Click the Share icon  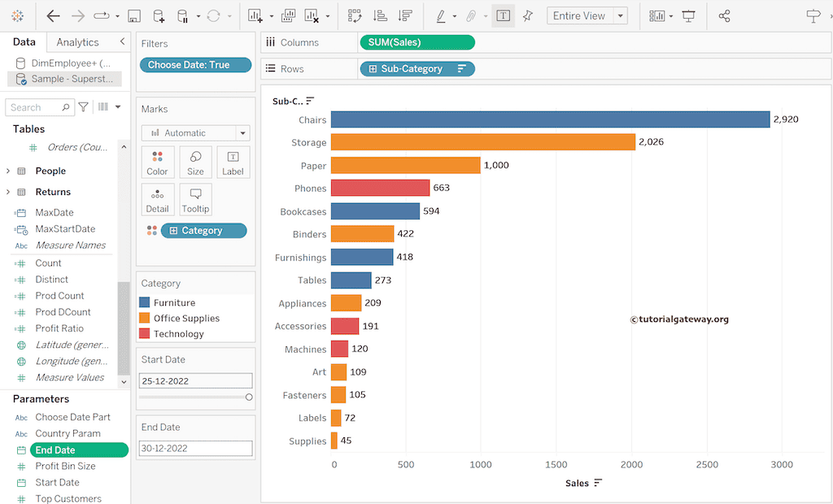pyautogui.click(x=725, y=15)
